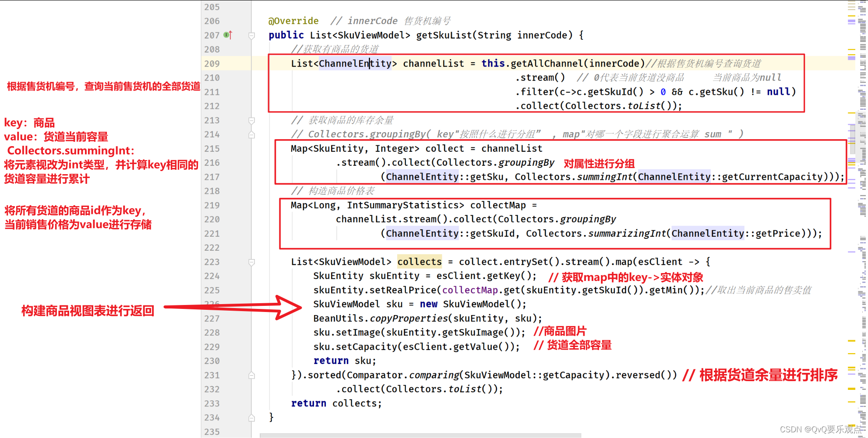Click the getSkuList method name
868x438 pixels.
[444, 35]
